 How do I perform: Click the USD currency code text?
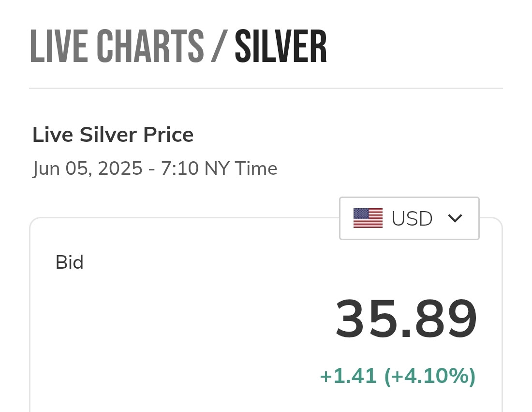(x=412, y=219)
